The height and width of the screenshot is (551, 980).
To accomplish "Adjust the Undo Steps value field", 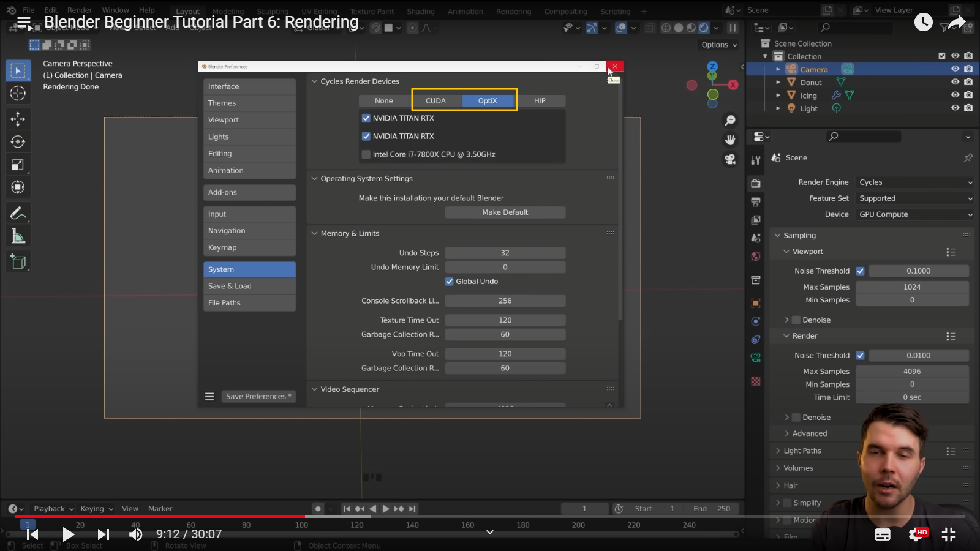I will pyautogui.click(x=505, y=253).
